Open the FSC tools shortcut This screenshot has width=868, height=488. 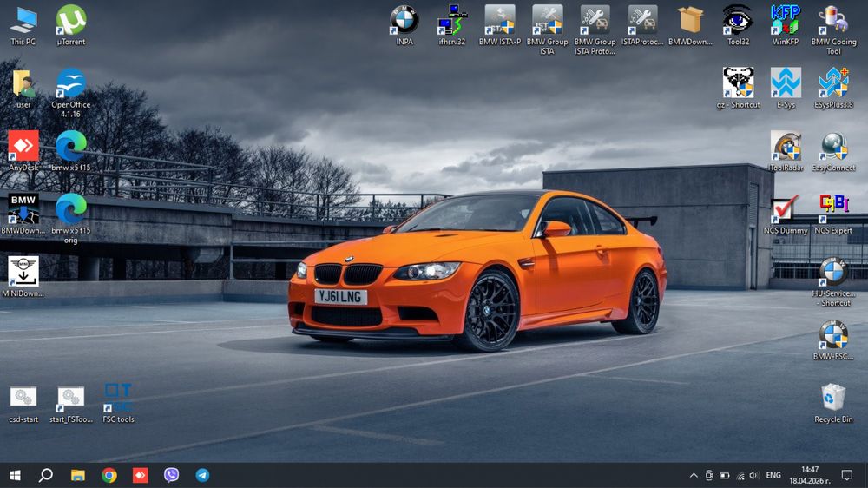pos(118,403)
